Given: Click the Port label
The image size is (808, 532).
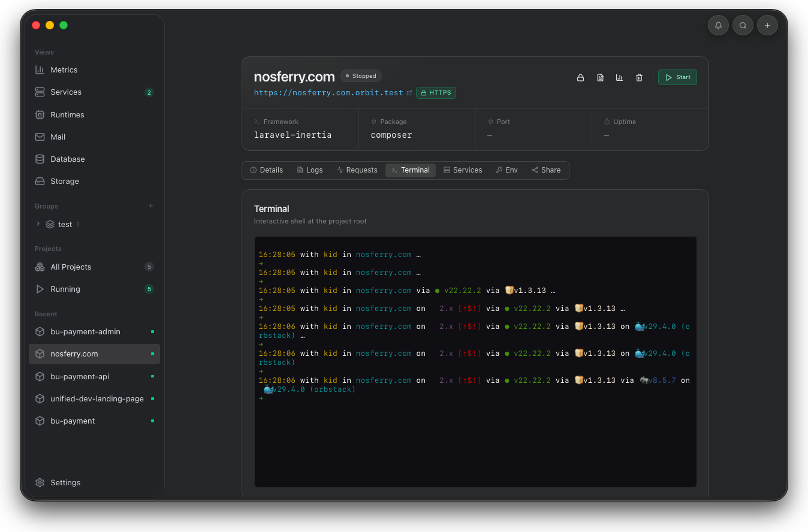Looking at the screenshot, I should click(504, 122).
